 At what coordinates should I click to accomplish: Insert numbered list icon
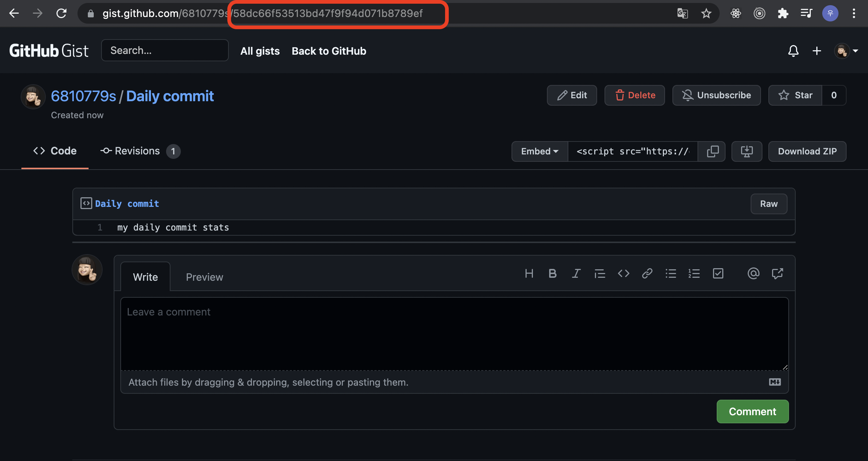(x=694, y=274)
